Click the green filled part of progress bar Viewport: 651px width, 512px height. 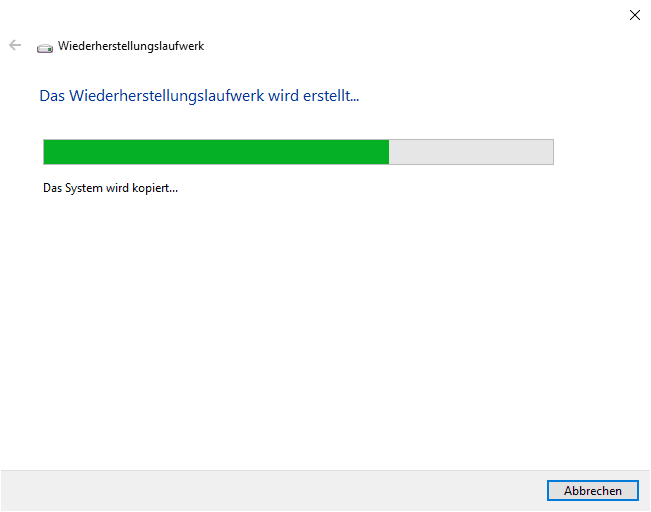[216, 152]
